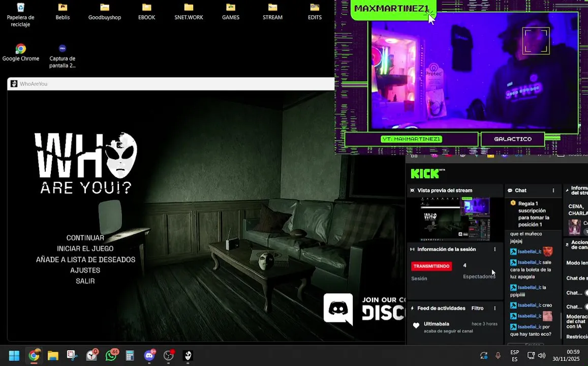The width and height of the screenshot is (588, 366).
Task: Open the Goodbuyshop folder
Action: [x=105, y=12]
